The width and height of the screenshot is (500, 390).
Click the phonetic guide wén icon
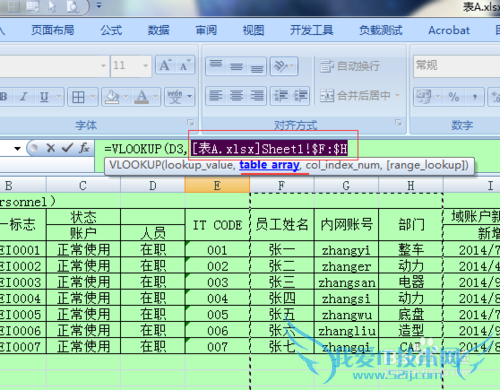[x=175, y=97]
